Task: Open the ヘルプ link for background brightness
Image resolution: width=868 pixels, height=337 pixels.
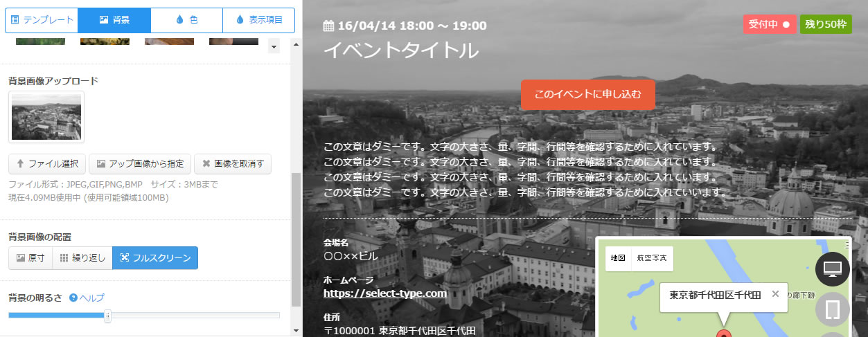Action: click(91, 298)
